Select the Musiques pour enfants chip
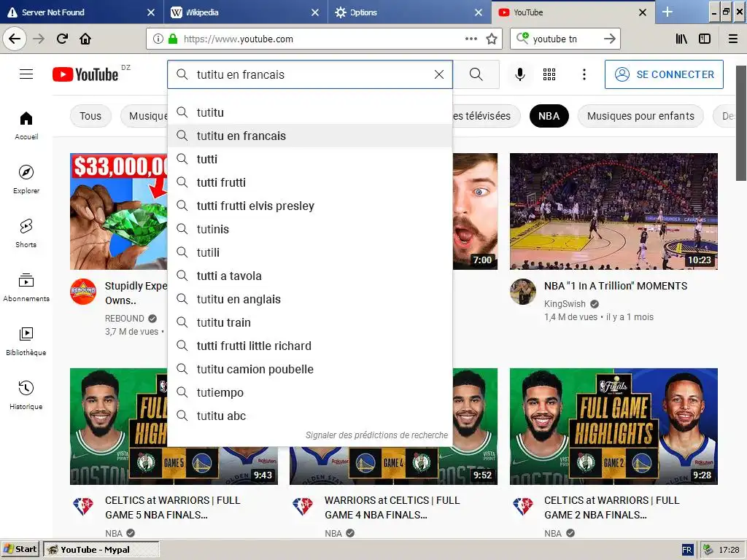This screenshot has height=560, width=747. (x=640, y=116)
